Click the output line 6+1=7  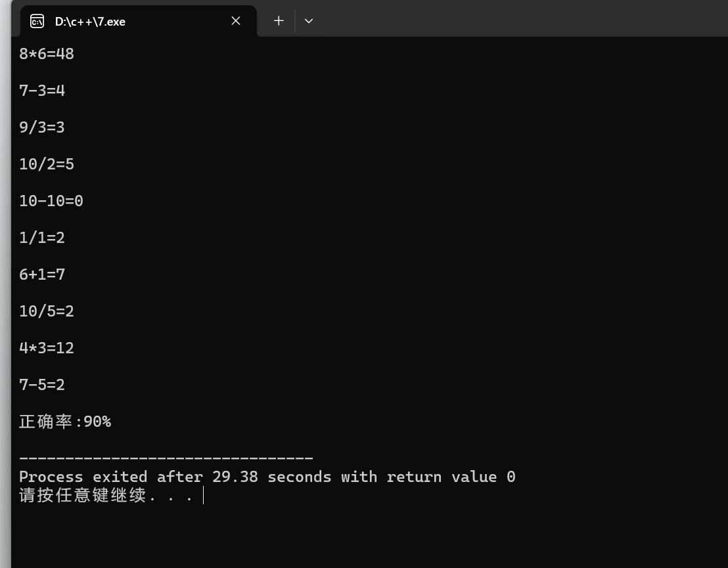coord(42,274)
